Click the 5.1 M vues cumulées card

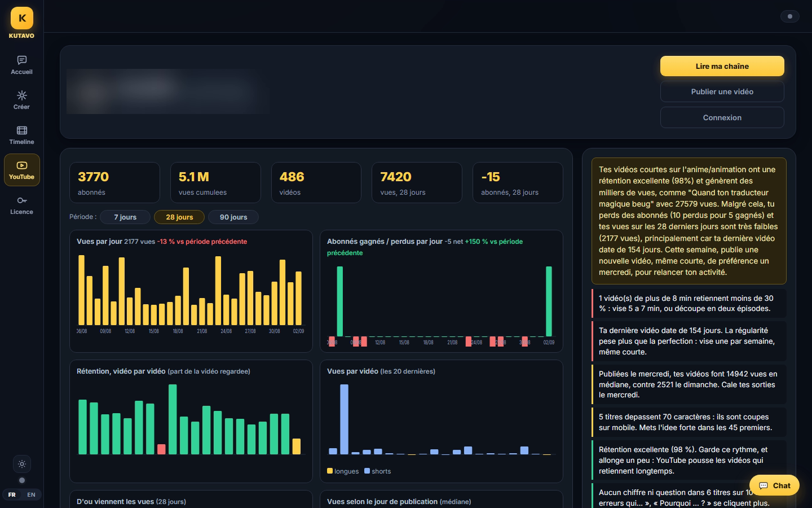pyautogui.click(x=215, y=182)
